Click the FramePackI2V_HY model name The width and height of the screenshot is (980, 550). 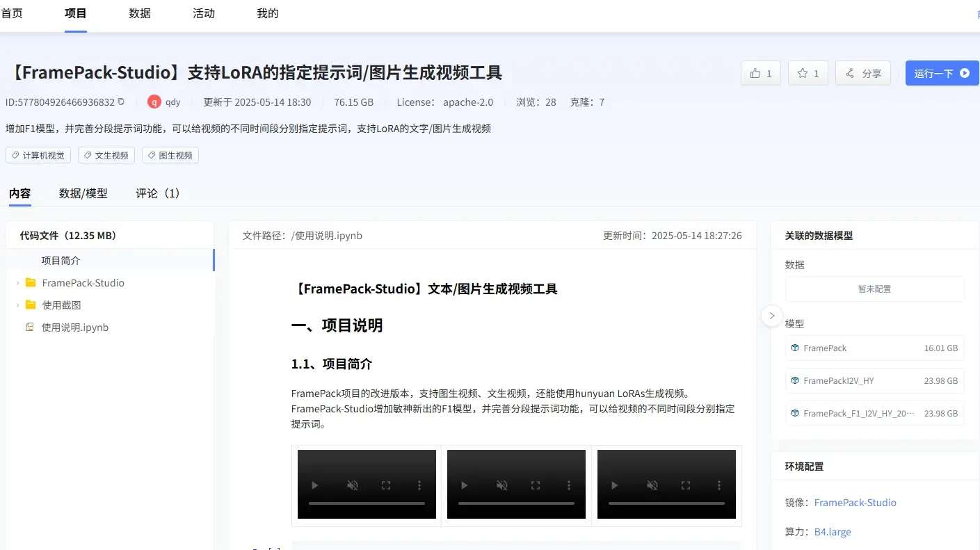point(839,380)
